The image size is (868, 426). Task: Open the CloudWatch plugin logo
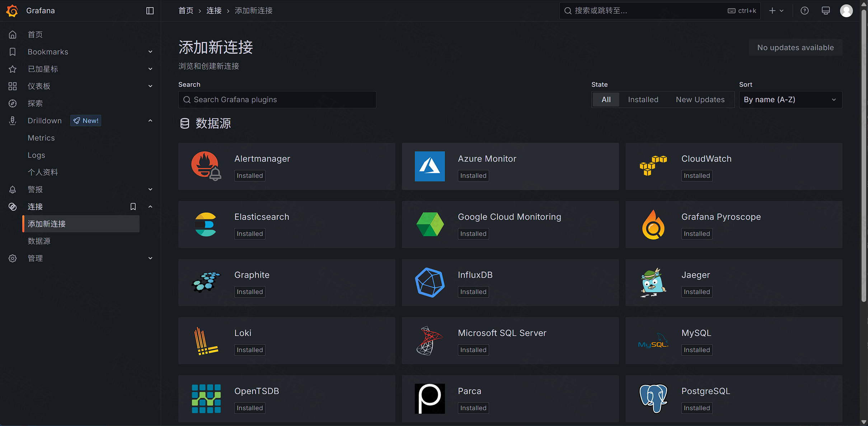(653, 166)
